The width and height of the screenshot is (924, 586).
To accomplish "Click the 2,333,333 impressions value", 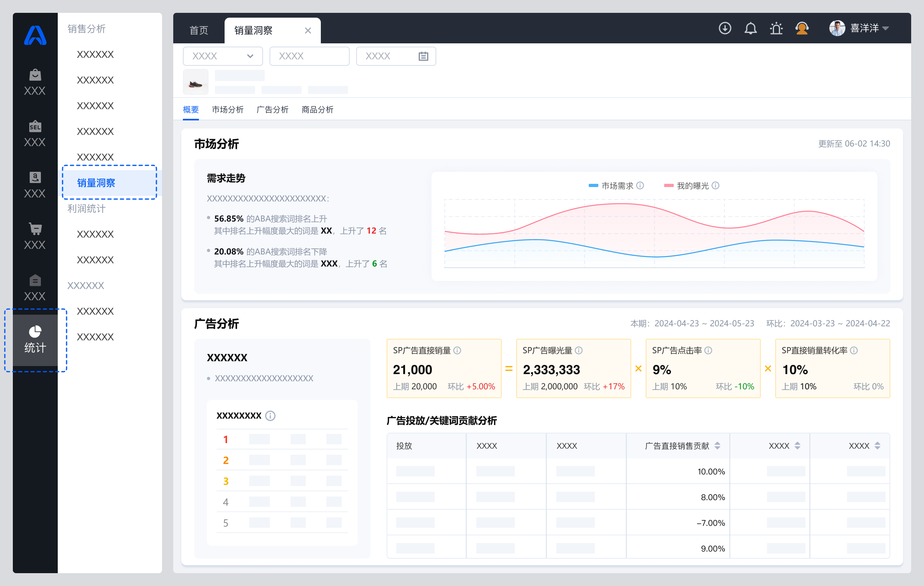I will [x=551, y=370].
